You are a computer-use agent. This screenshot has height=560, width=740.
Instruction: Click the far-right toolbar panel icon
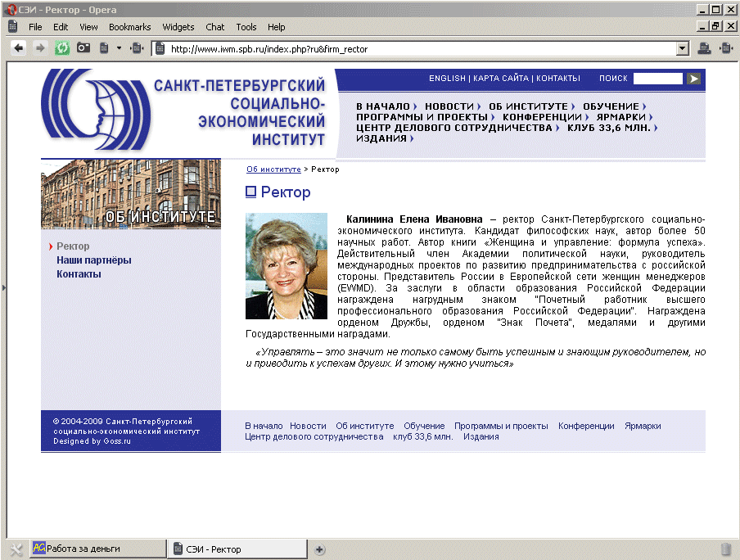[726, 48]
